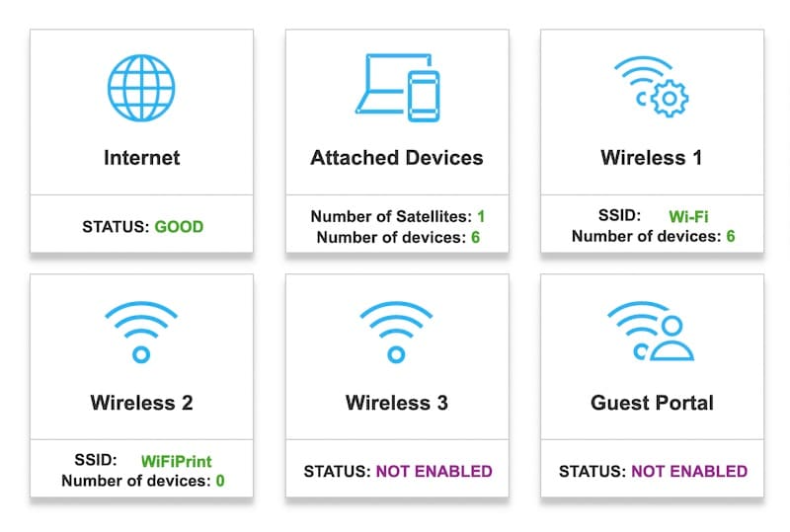Open the Attached Devices laptop-phone icon

point(396,87)
